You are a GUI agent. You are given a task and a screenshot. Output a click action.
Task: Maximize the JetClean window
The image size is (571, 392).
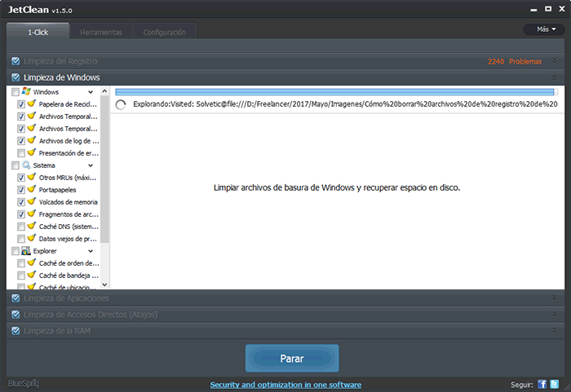coord(548,9)
